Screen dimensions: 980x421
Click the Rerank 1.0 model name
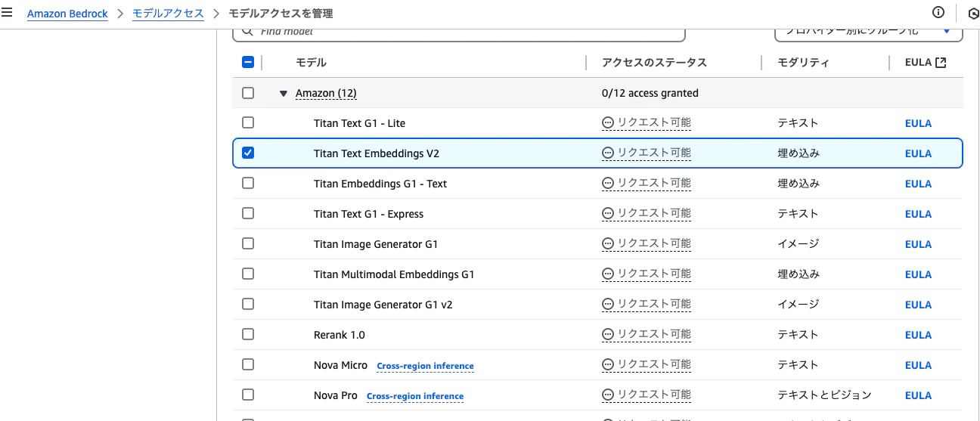coord(340,335)
